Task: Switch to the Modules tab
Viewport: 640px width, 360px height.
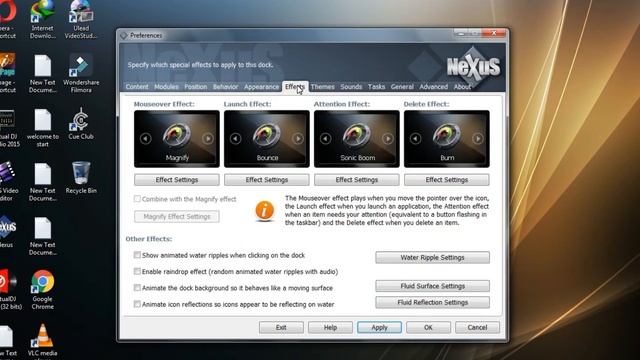Action: [166, 87]
